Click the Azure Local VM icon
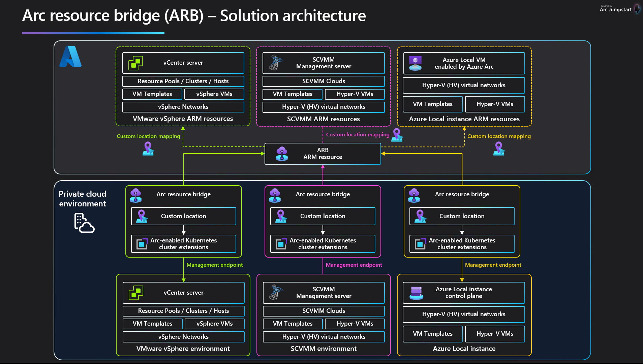The width and height of the screenshot is (643, 364). point(415,63)
